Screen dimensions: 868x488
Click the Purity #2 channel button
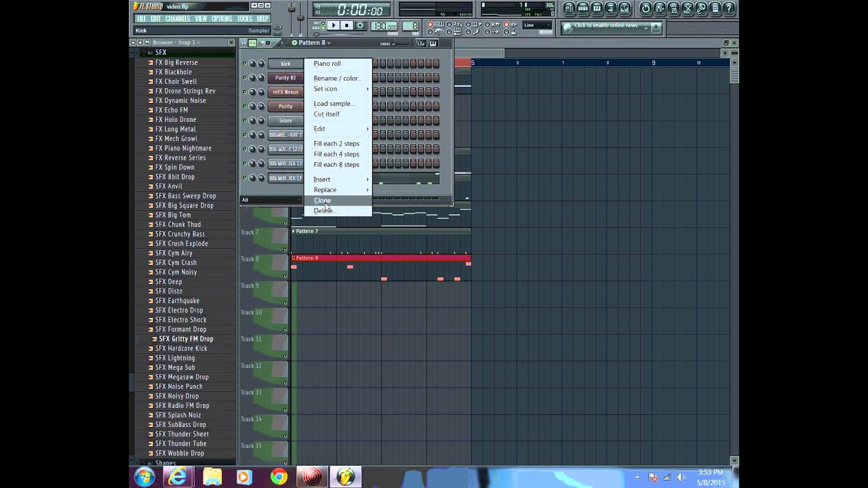285,78
